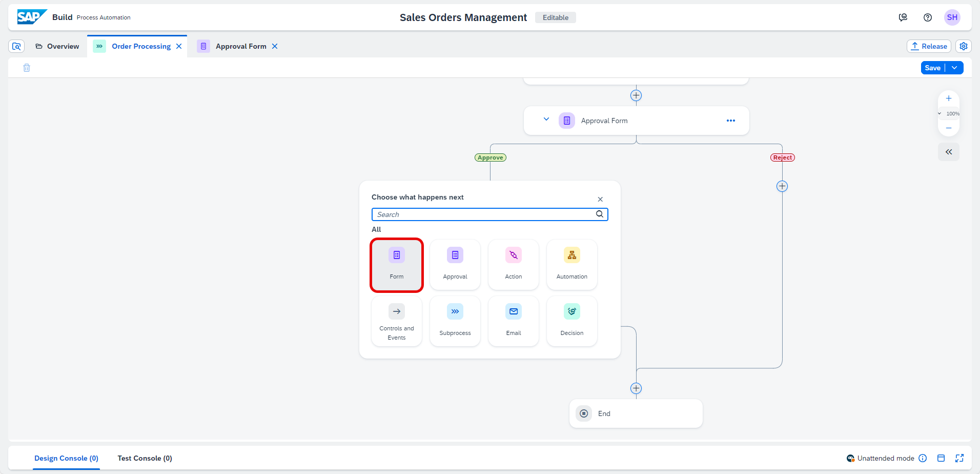Add a step above Approval Form
980x474 pixels.
636,95
